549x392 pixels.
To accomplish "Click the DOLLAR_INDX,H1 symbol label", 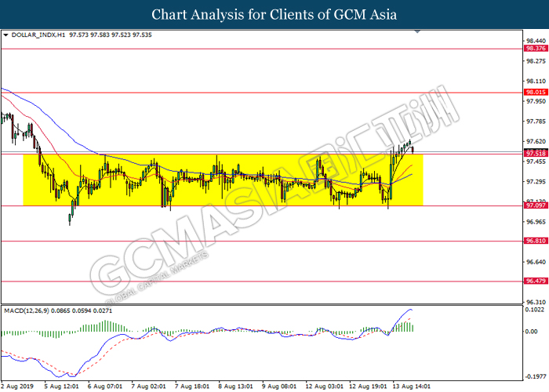I will click(x=38, y=35).
